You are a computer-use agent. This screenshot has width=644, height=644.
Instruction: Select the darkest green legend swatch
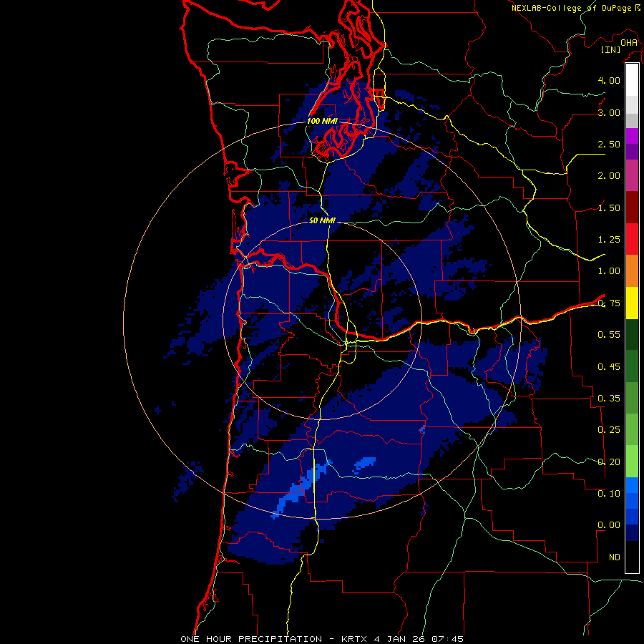[x=632, y=334]
